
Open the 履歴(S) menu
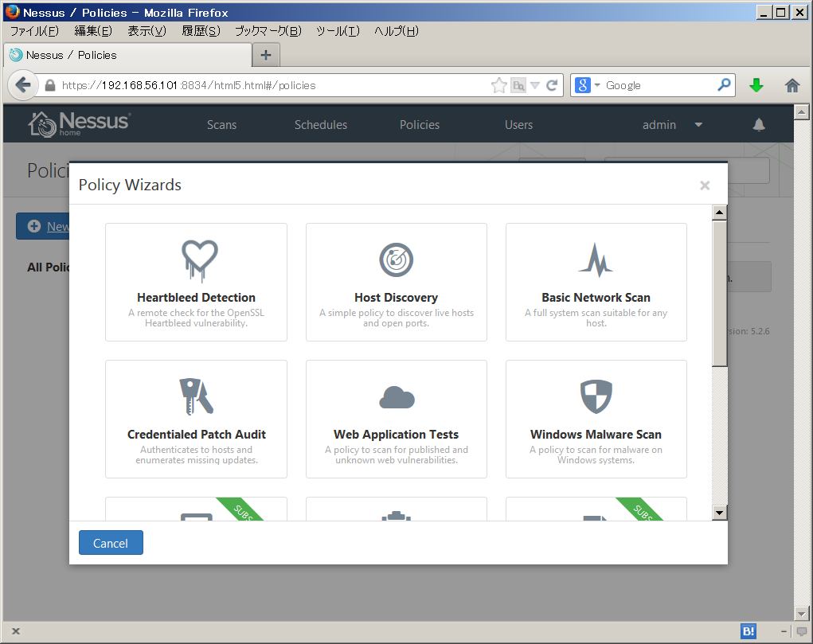tap(201, 31)
